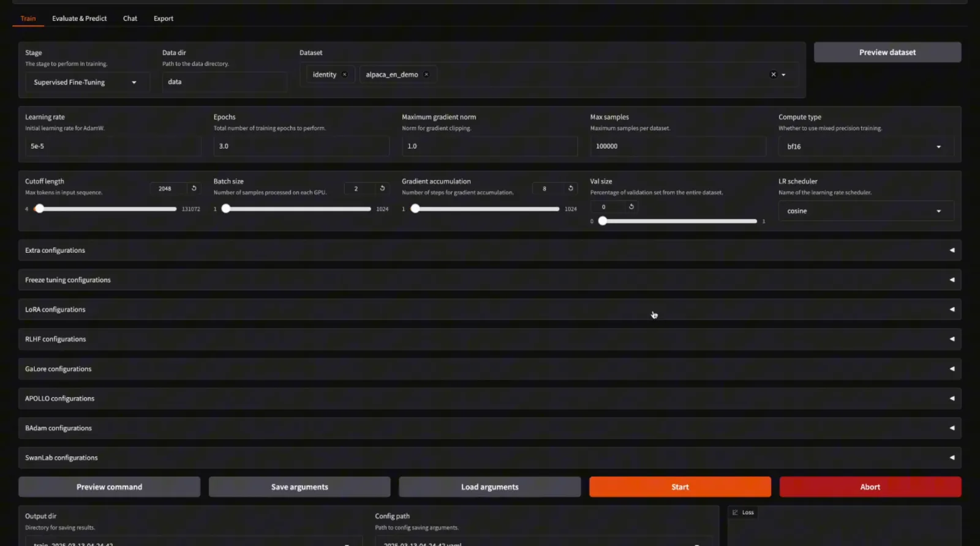Screen dimensions: 980x546
Task: Click the Epochs input field
Action: coord(301,146)
